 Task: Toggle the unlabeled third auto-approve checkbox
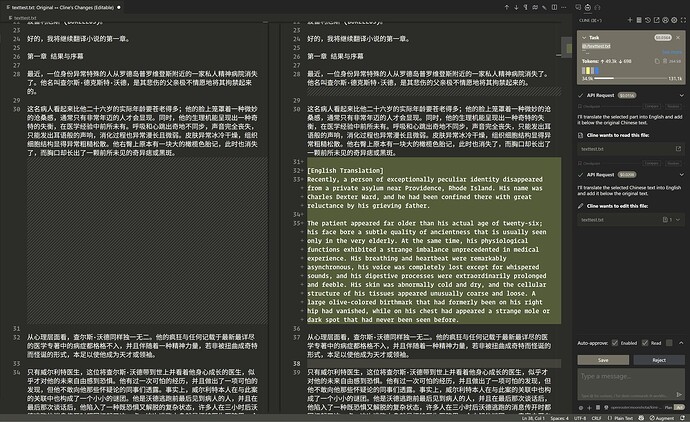[x=669, y=343]
